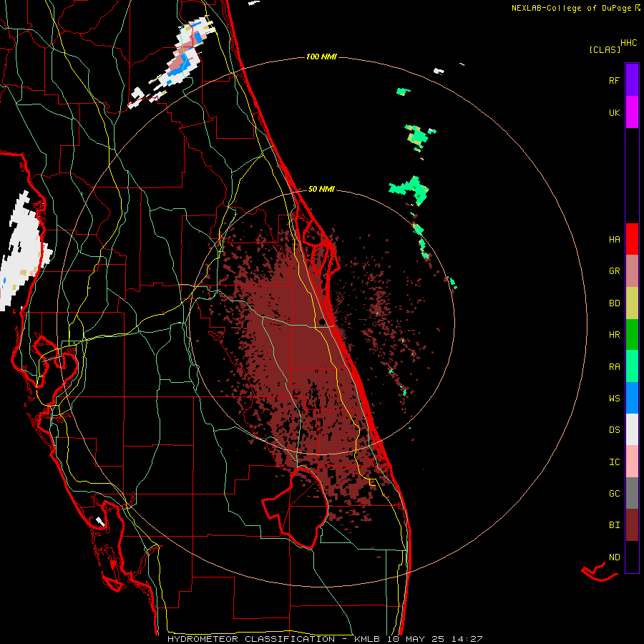Click the magenta UK color swatch
The image size is (644, 644).
click(x=632, y=112)
